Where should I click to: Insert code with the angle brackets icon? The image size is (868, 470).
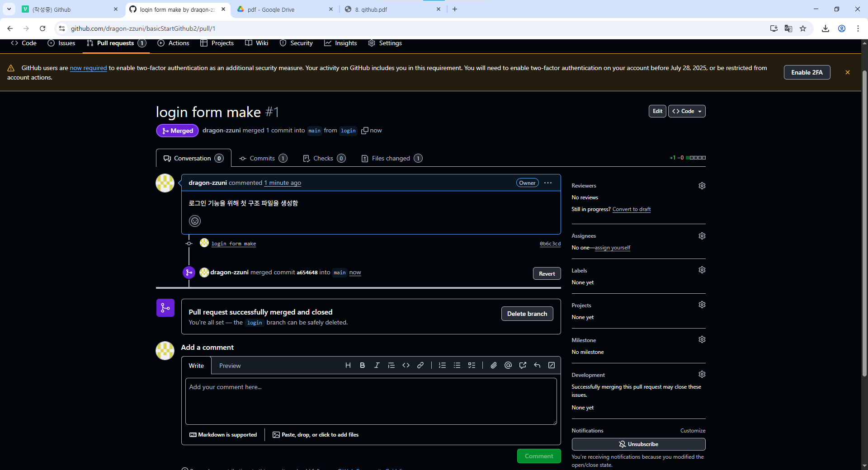click(406, 365)
